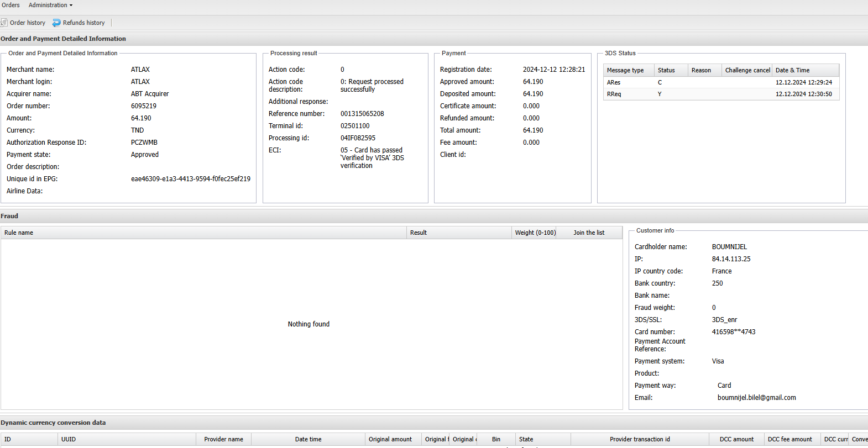Click the Refunds history icon

point(56,23)
